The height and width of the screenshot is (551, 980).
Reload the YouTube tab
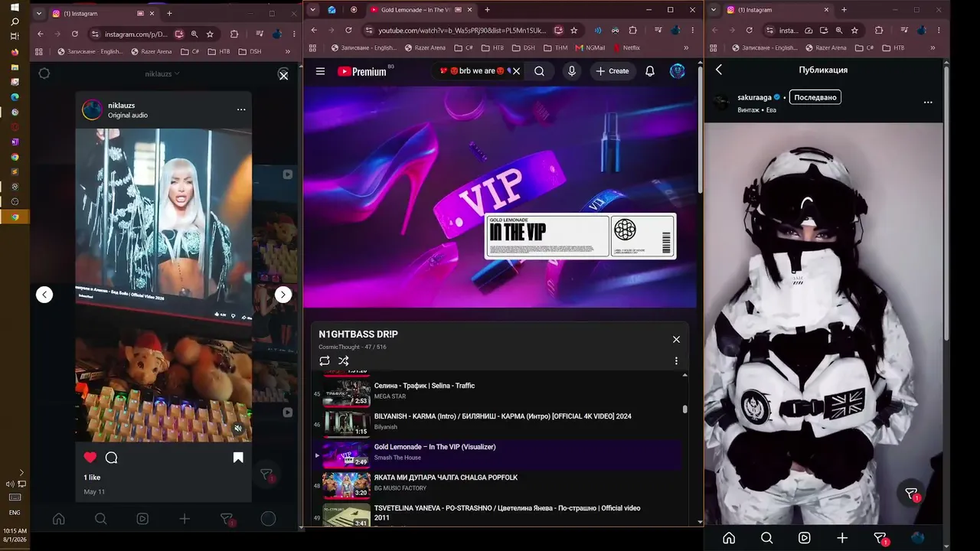pos(348,30)
